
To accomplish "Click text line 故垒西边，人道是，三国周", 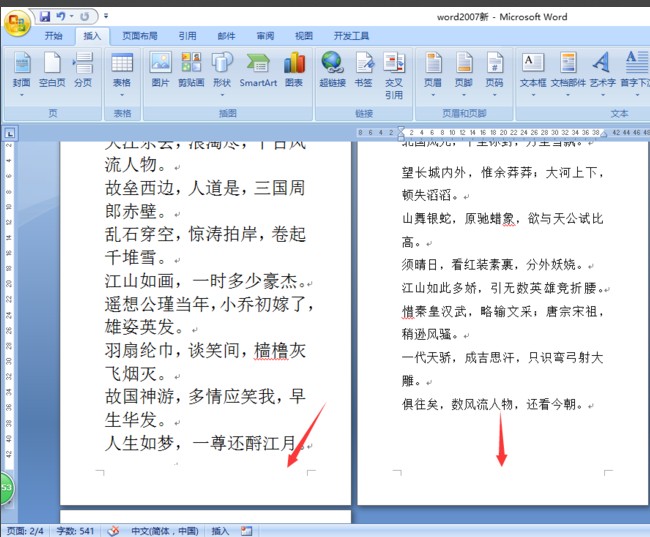I will (205, 188).
